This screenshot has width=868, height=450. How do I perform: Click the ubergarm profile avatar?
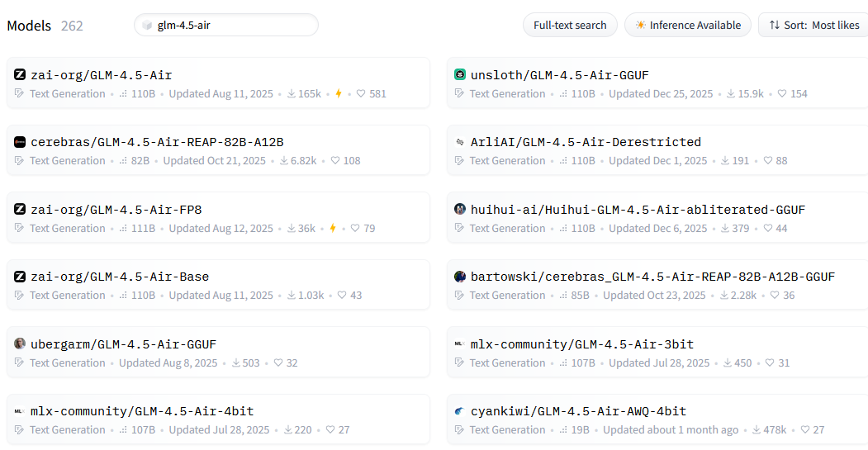click(x=20, y=343)
